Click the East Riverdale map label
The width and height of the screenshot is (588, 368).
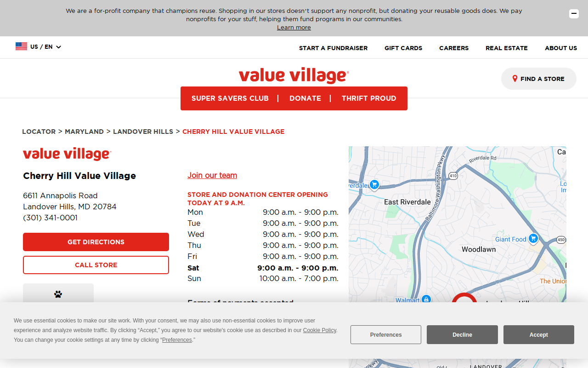pyautogui.click(x=407, y=202)
